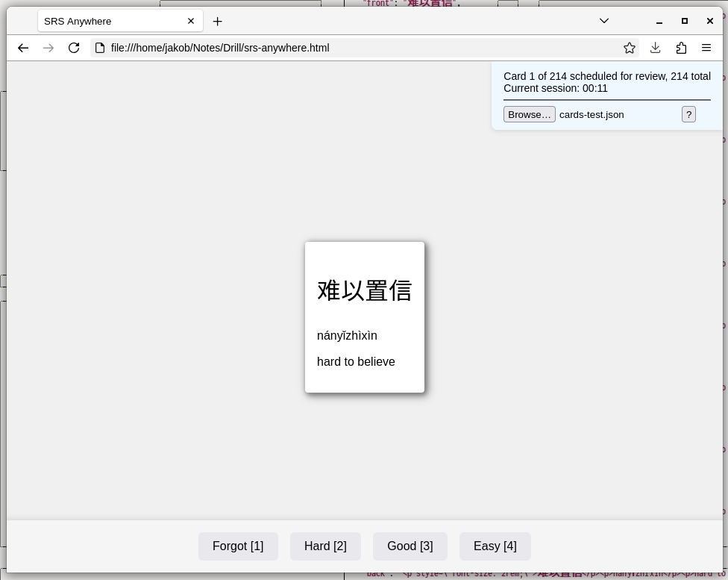Image resolution: width=728 pixels, height=580 pixels.
Task: Open the tab search chevron dropdown
Action: click(604, 21)
